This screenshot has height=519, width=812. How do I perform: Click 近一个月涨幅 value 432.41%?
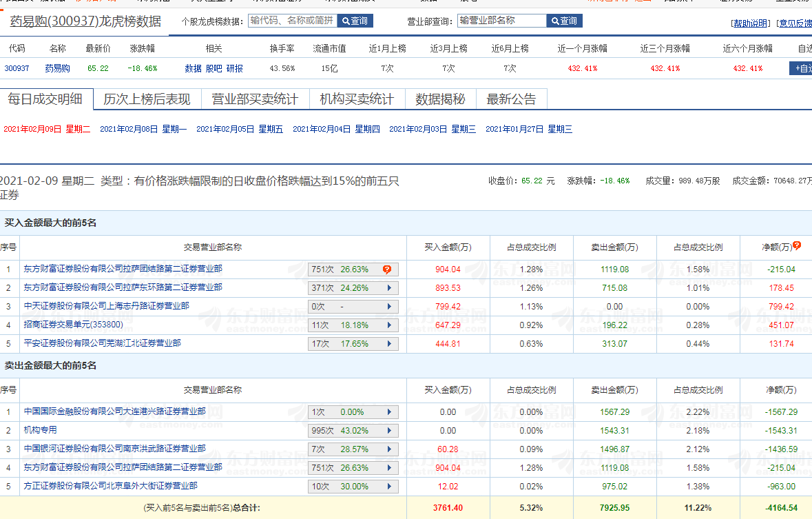583,68
